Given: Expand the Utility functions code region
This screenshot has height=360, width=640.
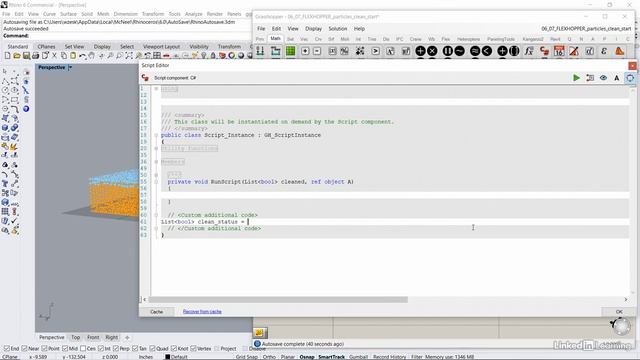Looking at the screenshot, I should tap(156, 148).
